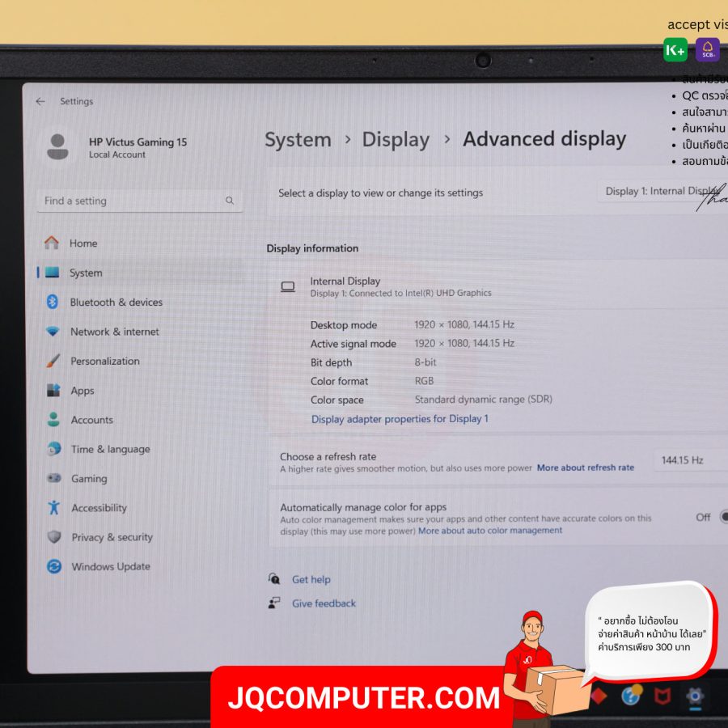Click the Get help headset icon
The height and width of the screenshot is (728, 728).
(x=274, y=578)
